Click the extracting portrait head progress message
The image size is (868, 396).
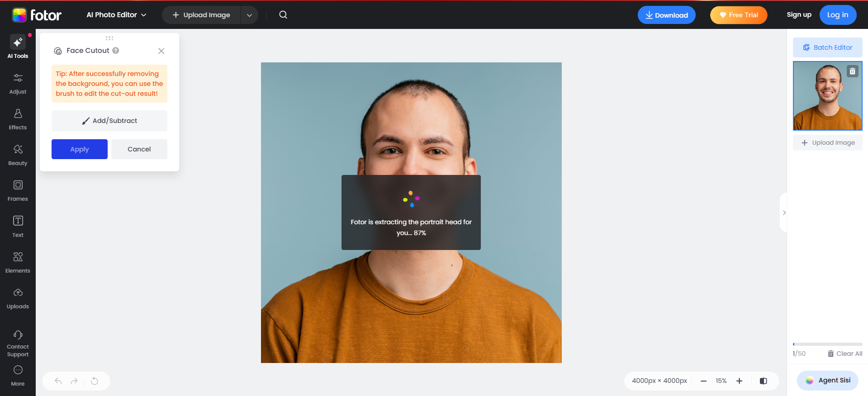tap(411, 227)
